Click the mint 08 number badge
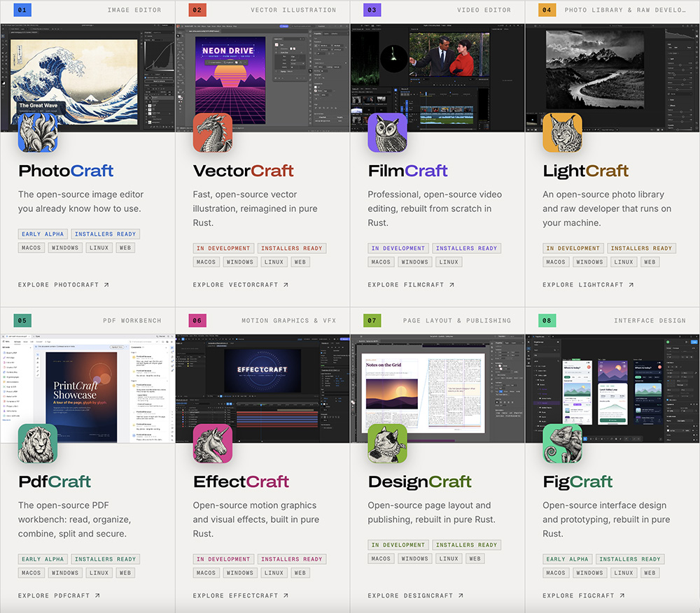Image resolution: width=700 pixels, height=613 pixels. 547,320
